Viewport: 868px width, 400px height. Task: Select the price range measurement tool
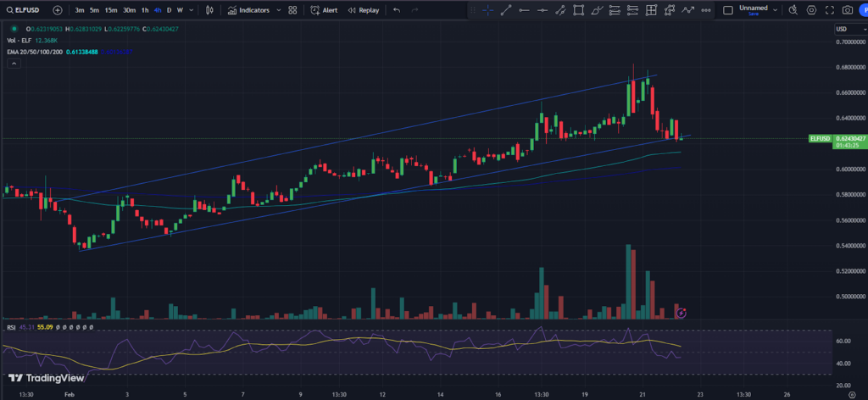[651, 10]
